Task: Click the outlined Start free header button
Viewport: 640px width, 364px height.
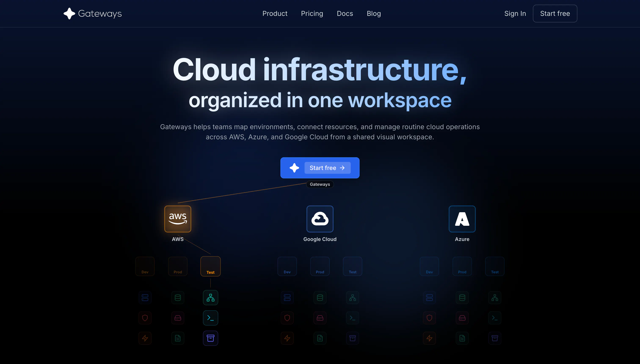Action: [555, 14]
